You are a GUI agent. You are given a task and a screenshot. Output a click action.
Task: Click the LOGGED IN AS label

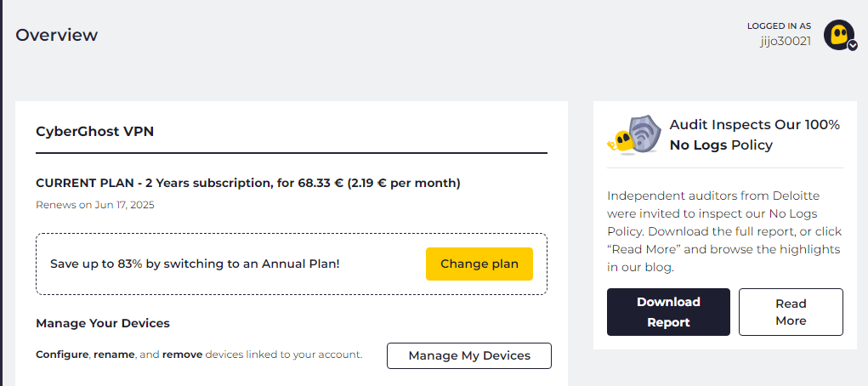pos(779,26)
